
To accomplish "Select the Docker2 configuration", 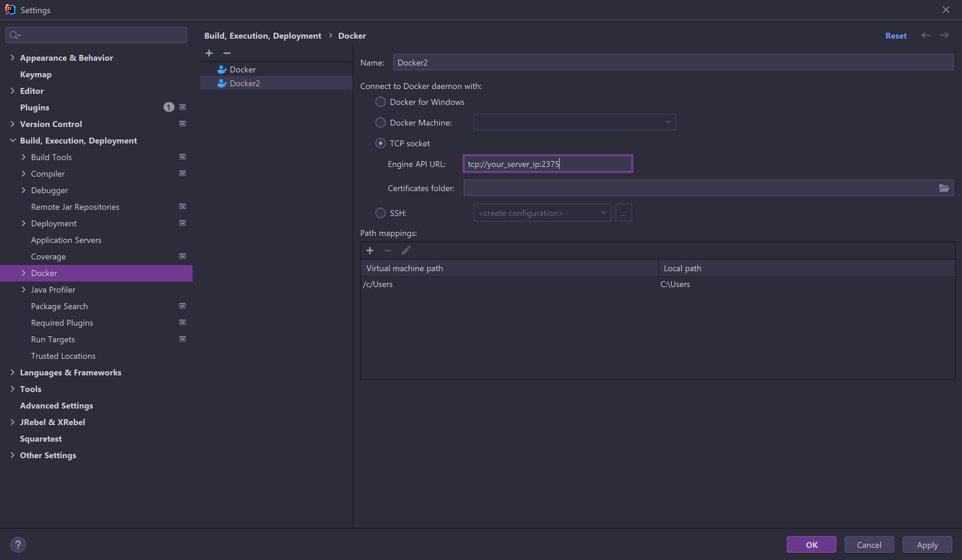I will pos(276,83).
